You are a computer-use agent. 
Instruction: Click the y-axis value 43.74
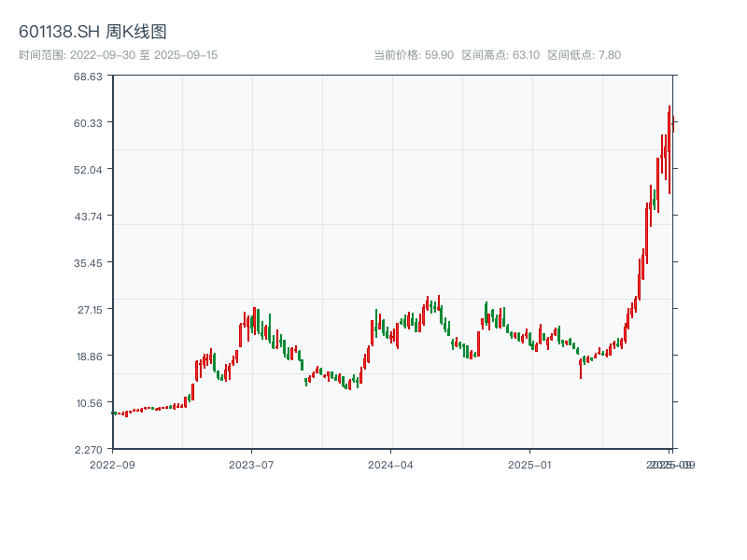pos(88,217)
